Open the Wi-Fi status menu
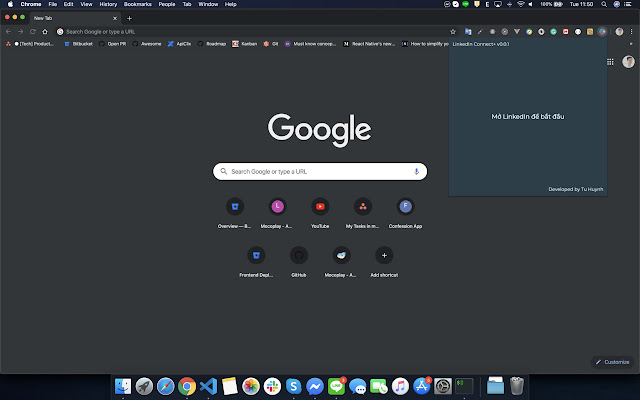The width and height of the screenshot is (640, 400). point(520,4)
